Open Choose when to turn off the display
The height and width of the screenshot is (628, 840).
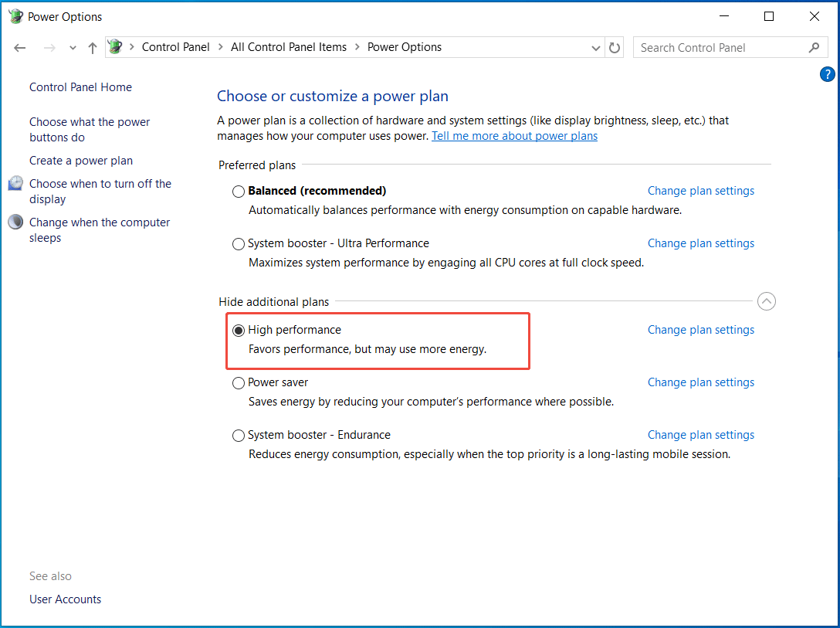(100, 192)
